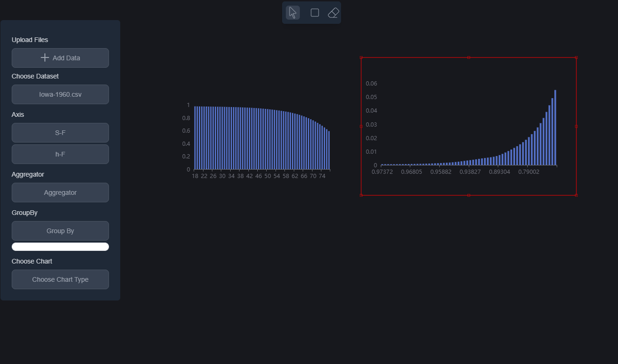Click the plus icon on Add Data
This screenshot has height=364, width=618.
point(45,58)
